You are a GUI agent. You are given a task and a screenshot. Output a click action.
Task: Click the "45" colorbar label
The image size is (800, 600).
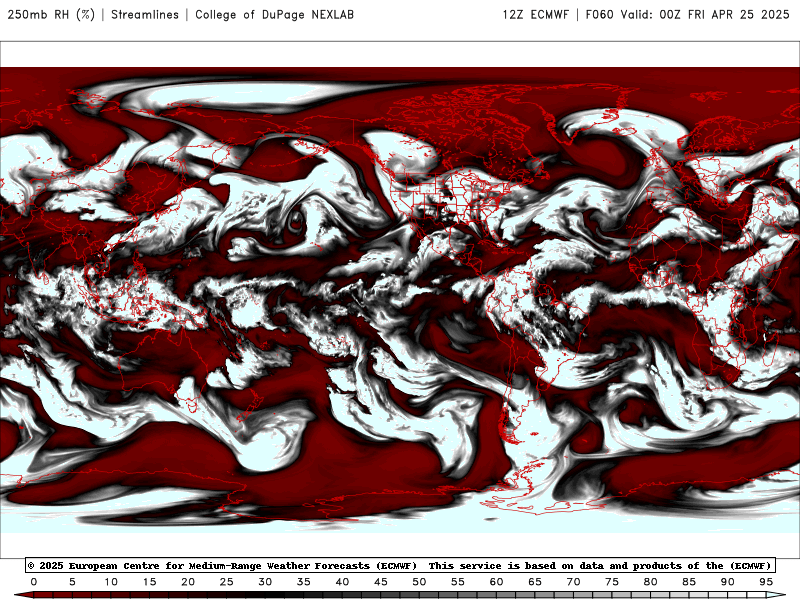tap(381, 582)
